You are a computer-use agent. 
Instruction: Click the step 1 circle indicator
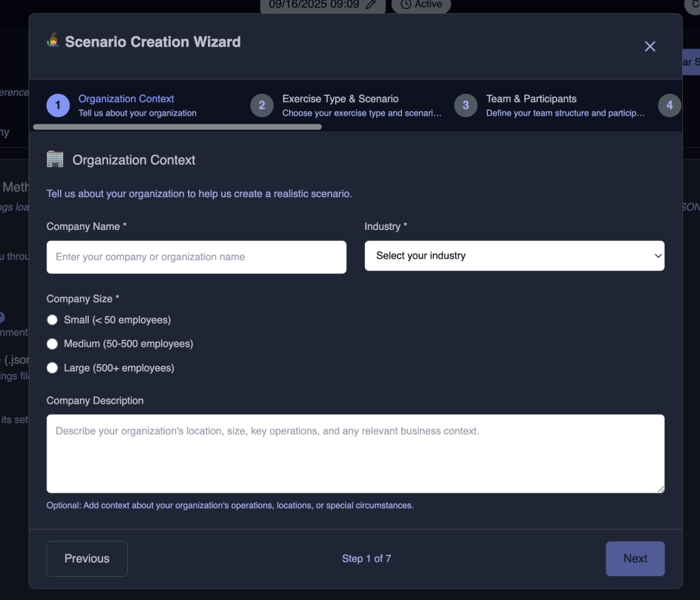pyautogui.click(x=58, y=105)
